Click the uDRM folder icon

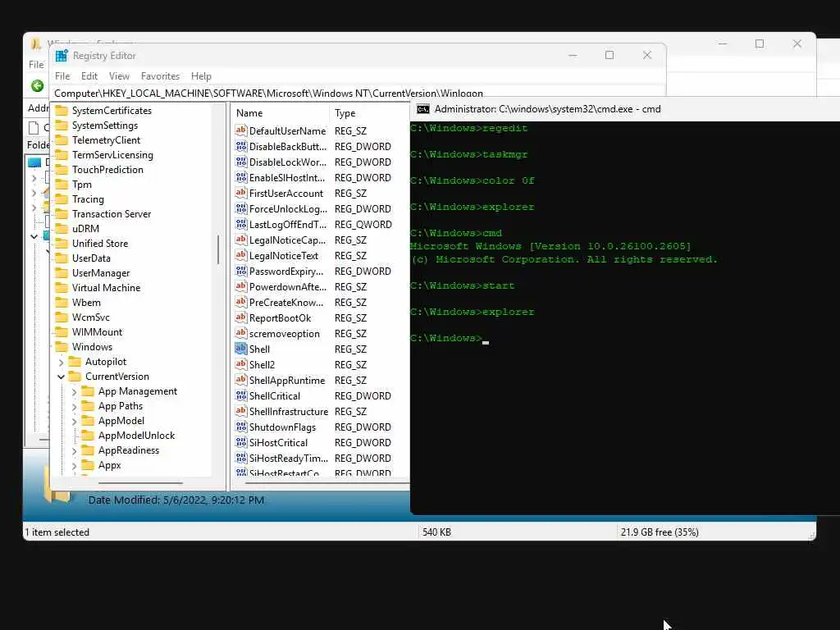point(62,229)
